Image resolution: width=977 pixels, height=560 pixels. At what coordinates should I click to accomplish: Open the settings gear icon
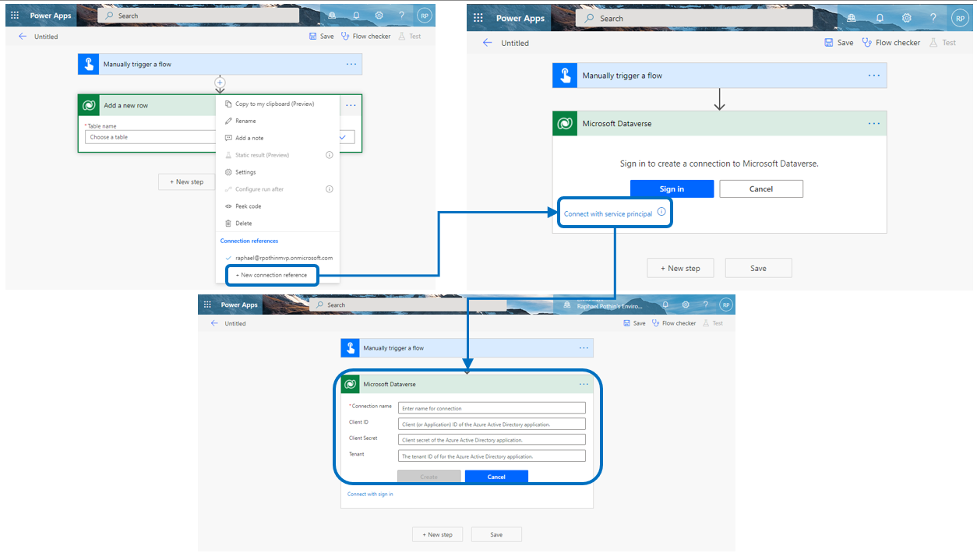click(379, 16)
